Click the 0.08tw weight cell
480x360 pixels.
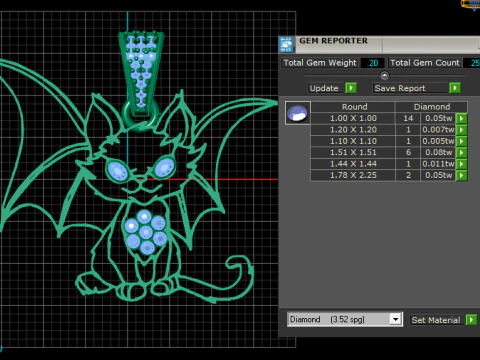tap(438, 152)
